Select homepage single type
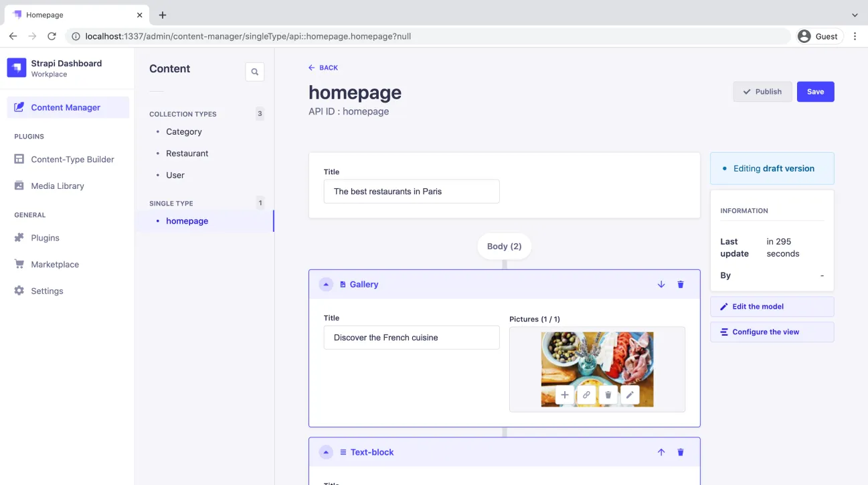This screenshot has height=485, width=868. (x=204, y=221)
